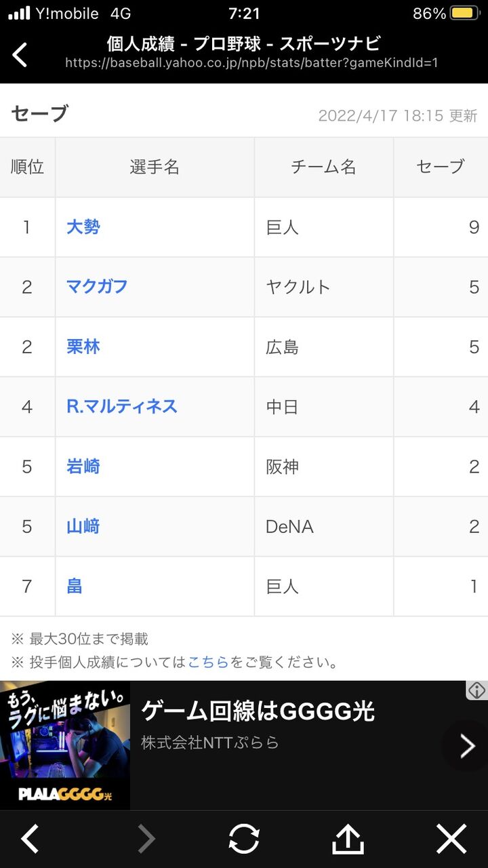
Task: Tap the ad's right arrow button
Action: click(466, 746)
